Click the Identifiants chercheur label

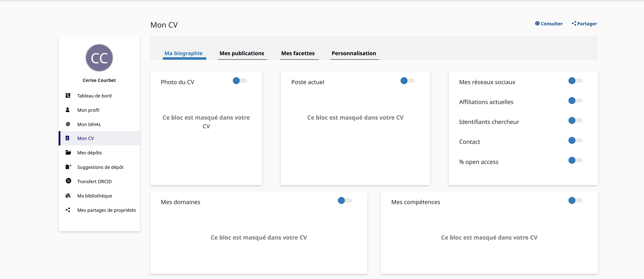pyautogui.click(x=489, y=122)
